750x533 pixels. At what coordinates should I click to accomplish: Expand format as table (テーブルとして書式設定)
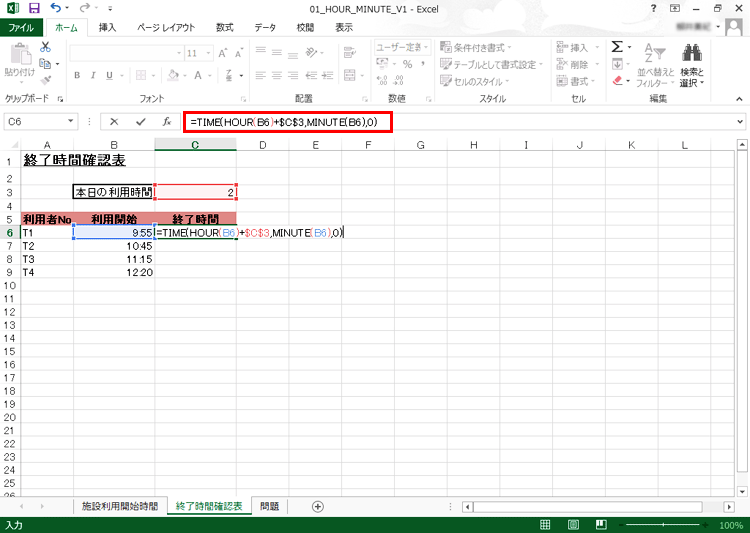pyautogui.click(x=492, y=65)
